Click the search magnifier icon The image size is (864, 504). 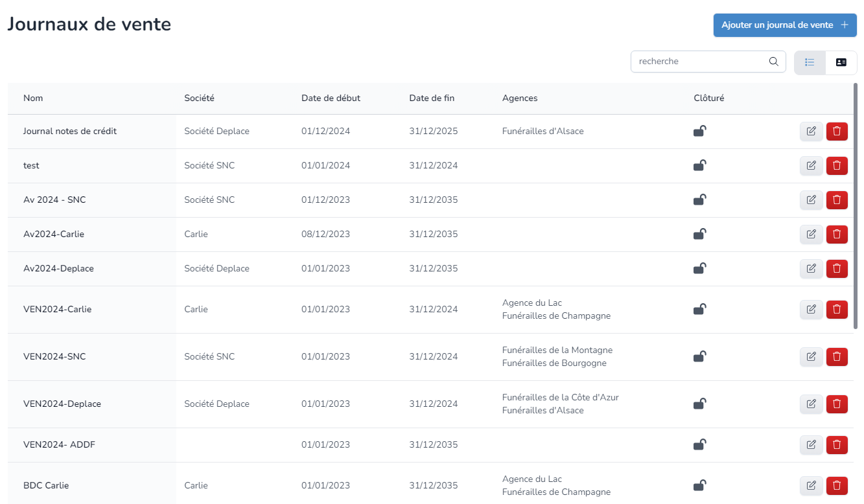773,62
